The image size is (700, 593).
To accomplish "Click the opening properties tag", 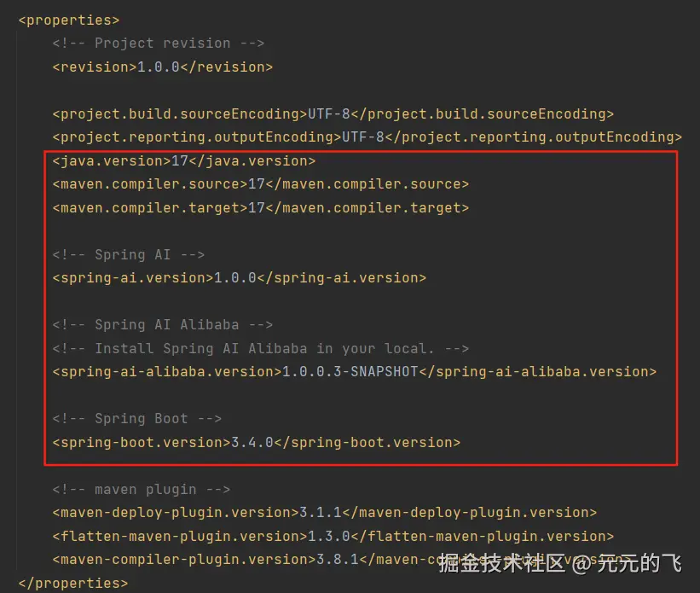I will point(68,20).
